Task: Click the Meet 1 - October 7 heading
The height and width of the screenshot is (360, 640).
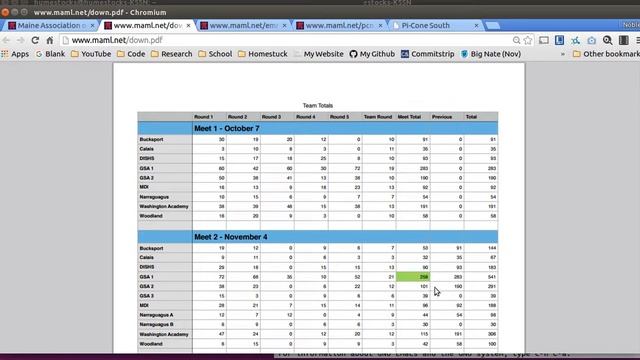Action: 227,129
